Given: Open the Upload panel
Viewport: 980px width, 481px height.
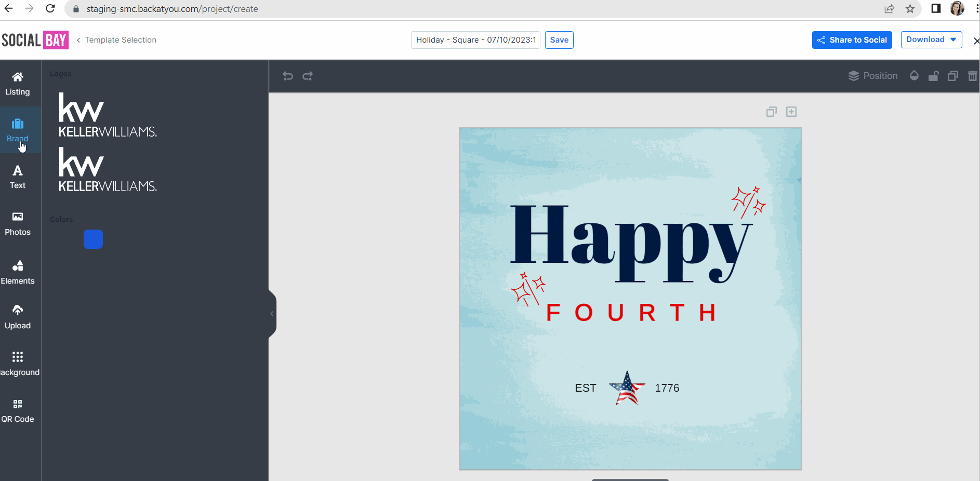Looking at the screenshot, I should pyautogui.click(x=18, y=317).
